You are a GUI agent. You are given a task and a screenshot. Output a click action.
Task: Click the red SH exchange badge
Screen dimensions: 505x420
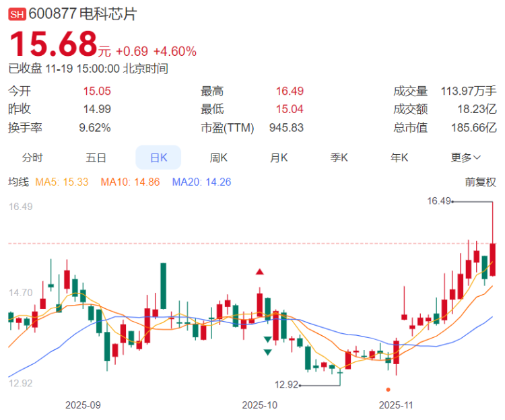point(17,15)
